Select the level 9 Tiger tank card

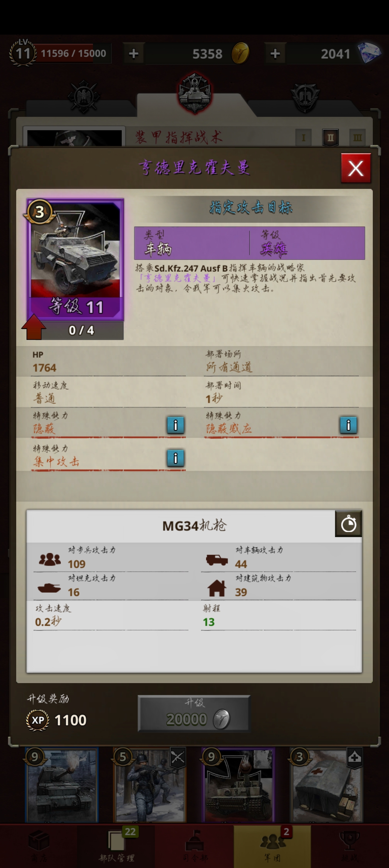(238, 784)
